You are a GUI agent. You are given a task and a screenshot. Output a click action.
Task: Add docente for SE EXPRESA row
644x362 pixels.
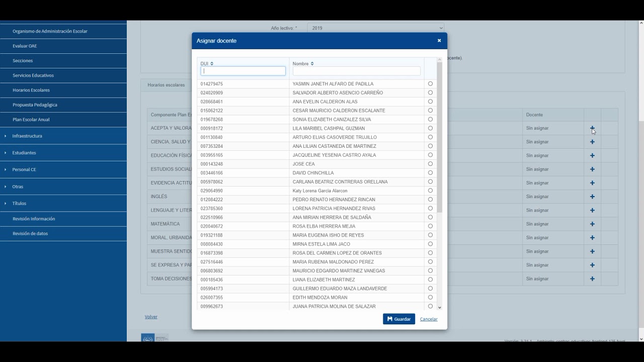[x=592, y=265]
